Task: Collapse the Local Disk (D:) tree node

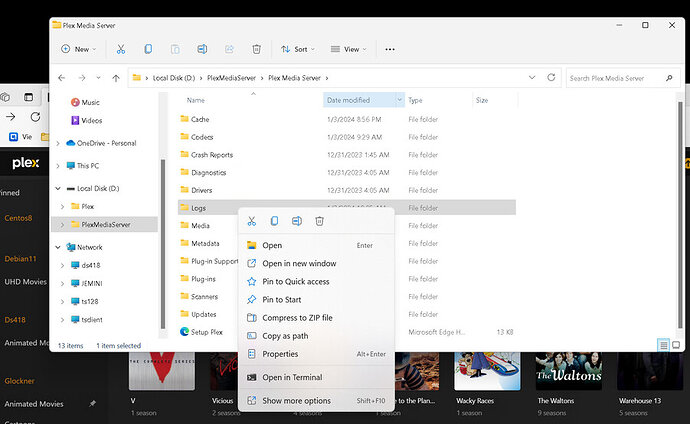Action: [x=58, y=188]
